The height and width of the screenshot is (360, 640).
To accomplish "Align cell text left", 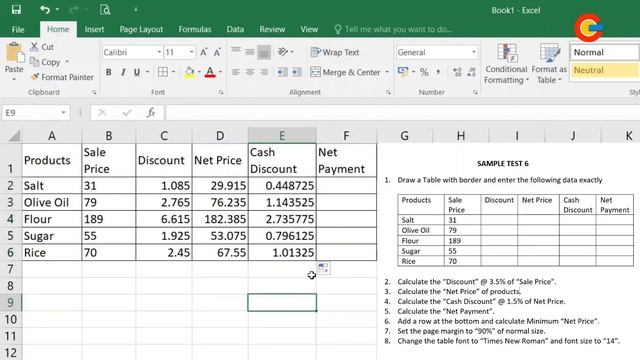I will [236, 72].
